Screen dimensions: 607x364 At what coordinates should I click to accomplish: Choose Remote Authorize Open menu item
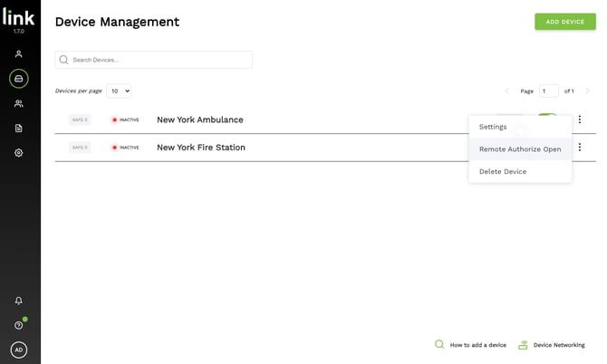coord(520,148)
